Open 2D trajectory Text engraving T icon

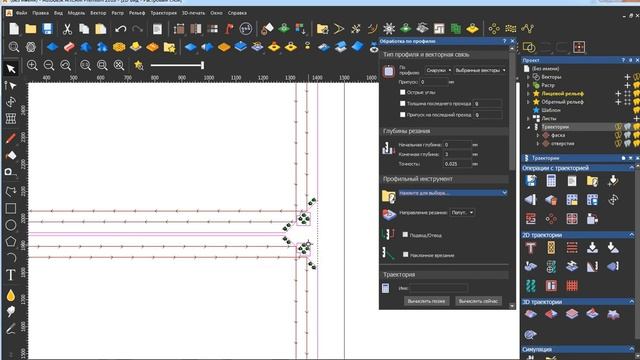(531, 247)
